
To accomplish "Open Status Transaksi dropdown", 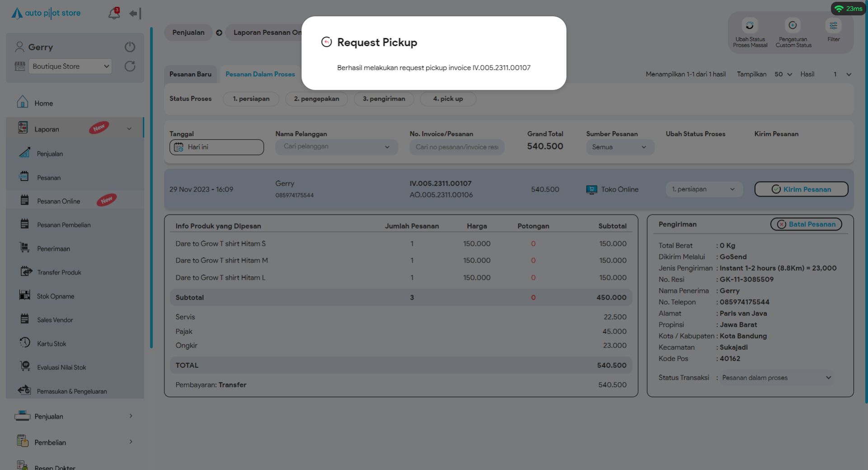I will point(776,377).
